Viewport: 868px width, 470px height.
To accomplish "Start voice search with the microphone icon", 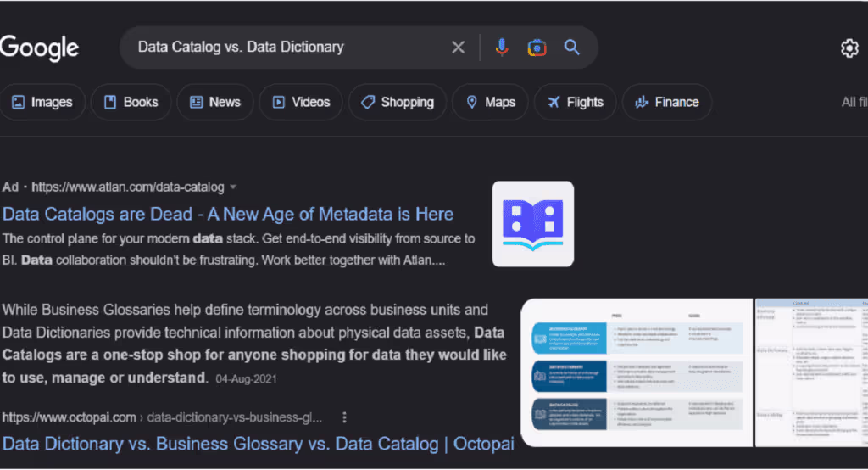I will point(502,48).
